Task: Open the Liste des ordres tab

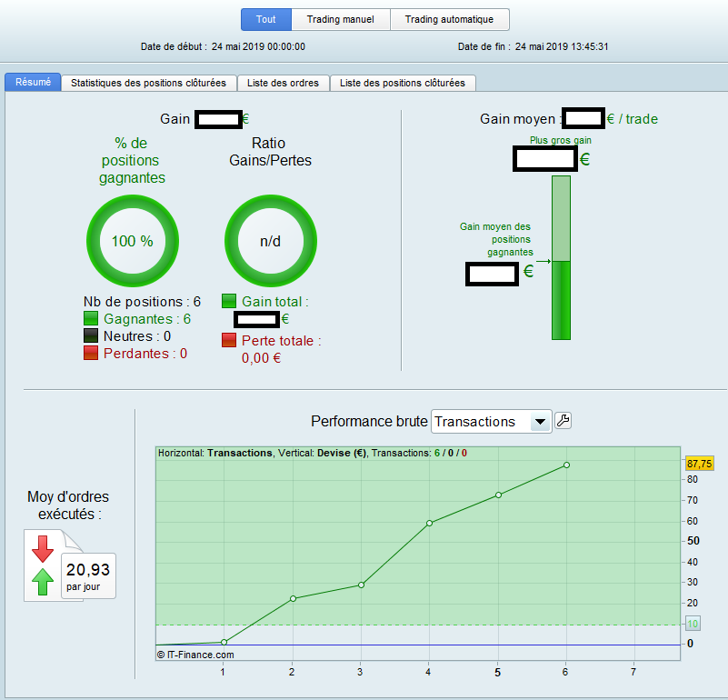Action: tap(284, 83)
